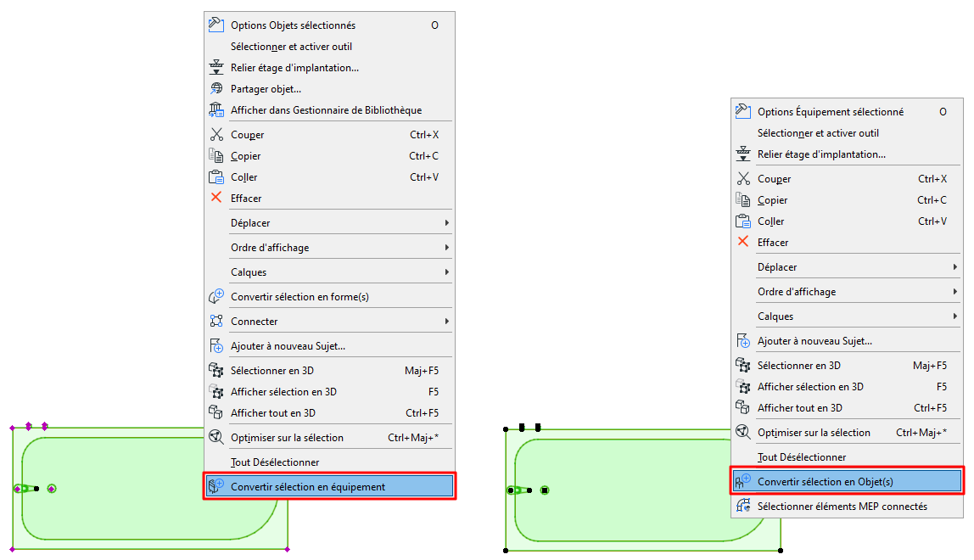974x560 pixels.
Task: Choose Convertir sélection en équipement
Action: [x=330, y=486]
